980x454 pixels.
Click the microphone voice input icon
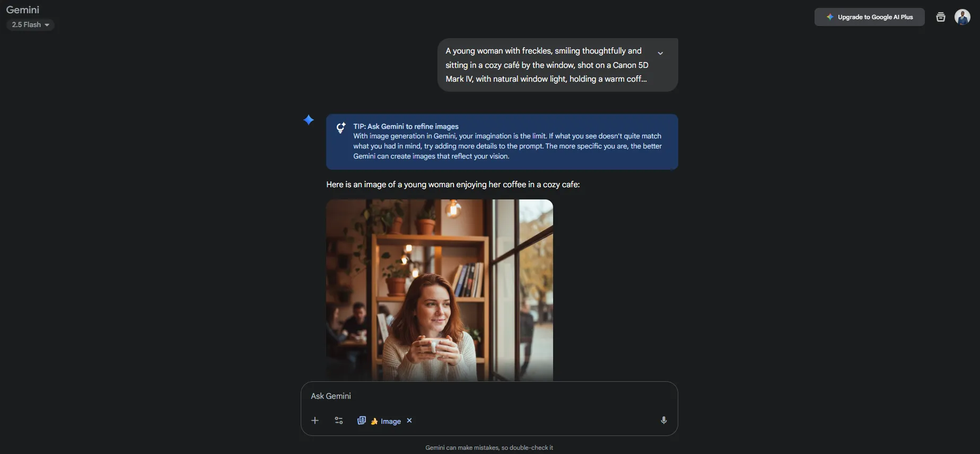[x=663, y=420]
